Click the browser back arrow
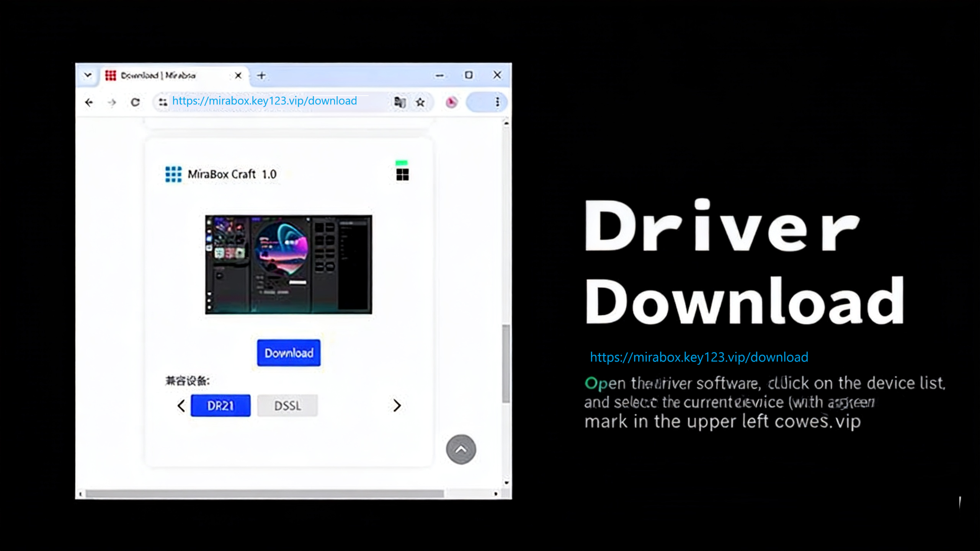Image resolution: width=980 pixels, height=551 pixels. [x=89, y=102]
